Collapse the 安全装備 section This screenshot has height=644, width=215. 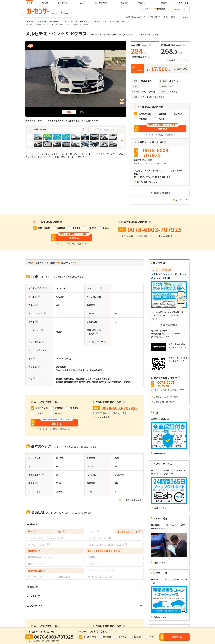pyautogui.click(x=141, y=524)
